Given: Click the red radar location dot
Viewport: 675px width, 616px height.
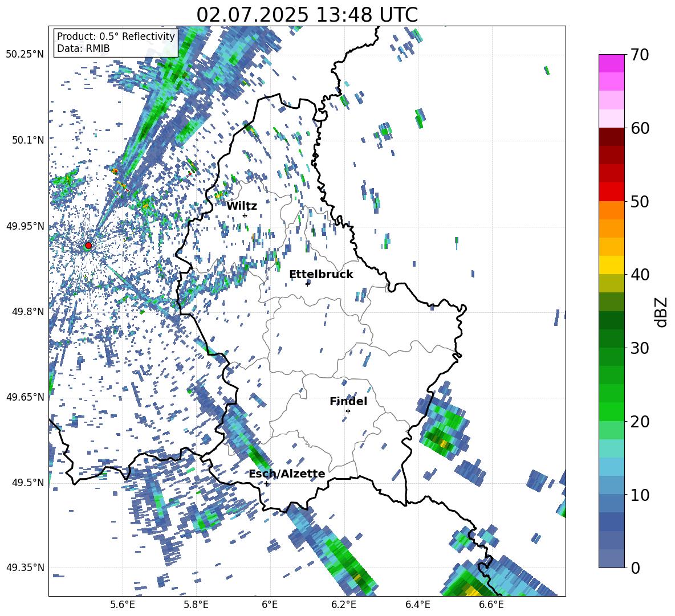Looking at the screenshot, I should (88, 246).
